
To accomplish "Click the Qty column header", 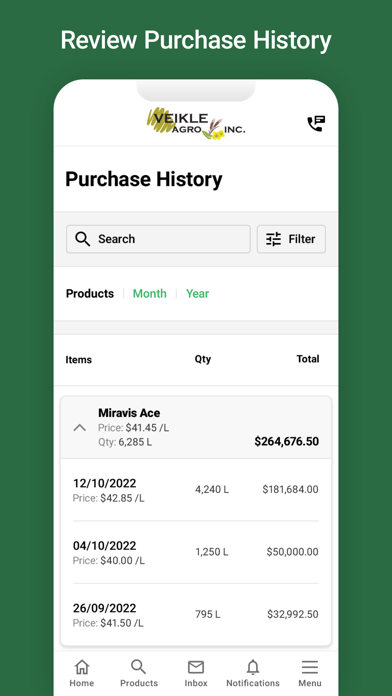I will pos(203,359).
